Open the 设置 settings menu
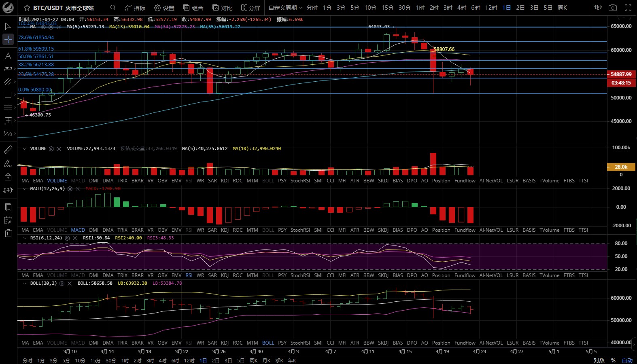The width and height of the screenshot is (637, 364). tap(164, 8)
